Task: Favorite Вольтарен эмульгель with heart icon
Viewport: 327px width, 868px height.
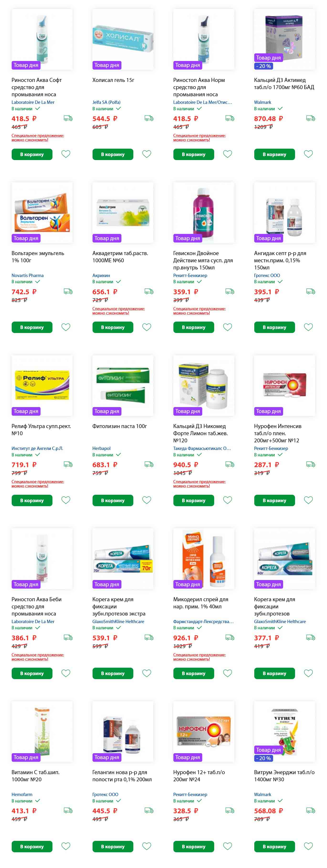Action: click(66, 327)
